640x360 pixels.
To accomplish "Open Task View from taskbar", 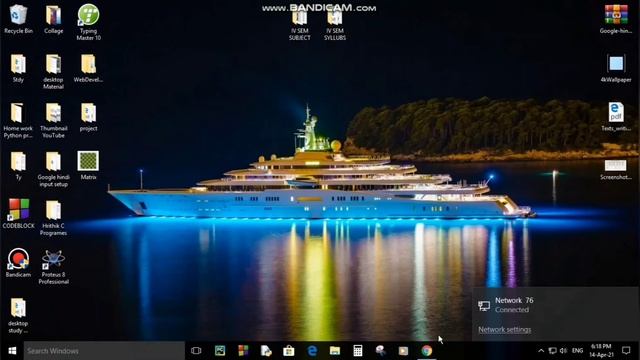I will click(x=196, y=351).
